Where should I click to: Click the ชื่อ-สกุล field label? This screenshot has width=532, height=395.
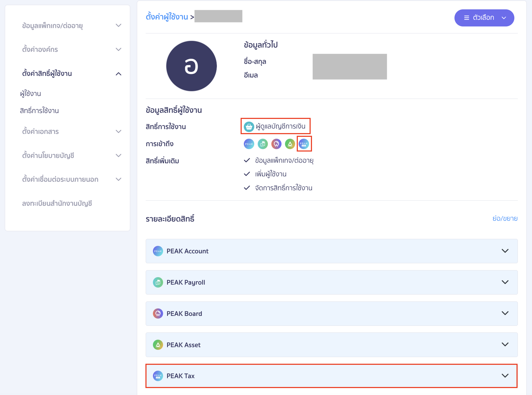click(x=255, y=62)
